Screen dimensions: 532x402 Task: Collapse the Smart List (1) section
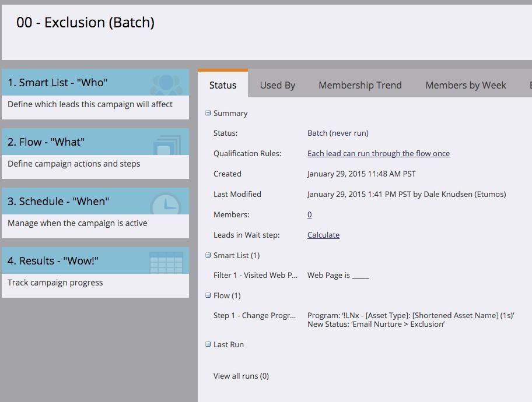click(x=208, y=255)
